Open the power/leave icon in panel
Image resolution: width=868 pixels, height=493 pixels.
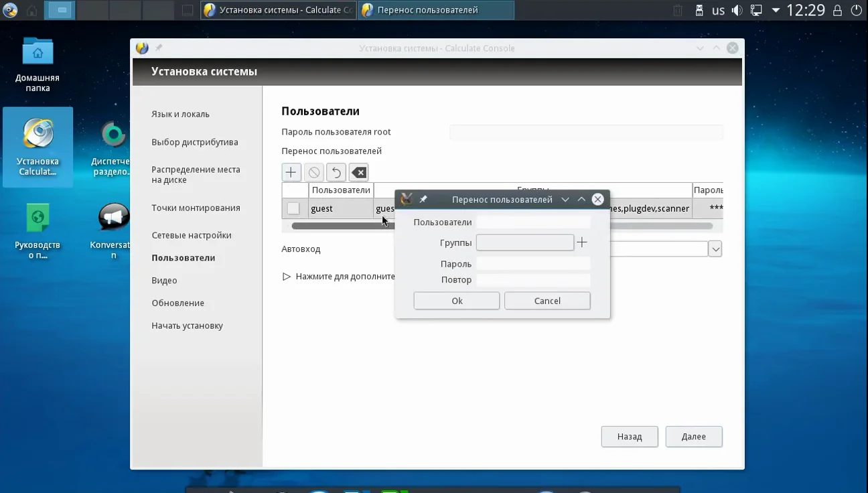[x=857, y=11]
